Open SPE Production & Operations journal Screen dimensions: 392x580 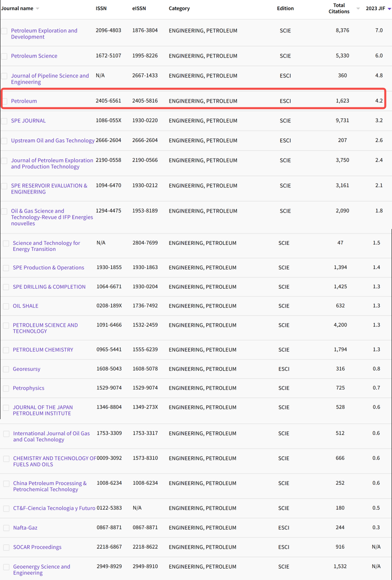point(48,268)
